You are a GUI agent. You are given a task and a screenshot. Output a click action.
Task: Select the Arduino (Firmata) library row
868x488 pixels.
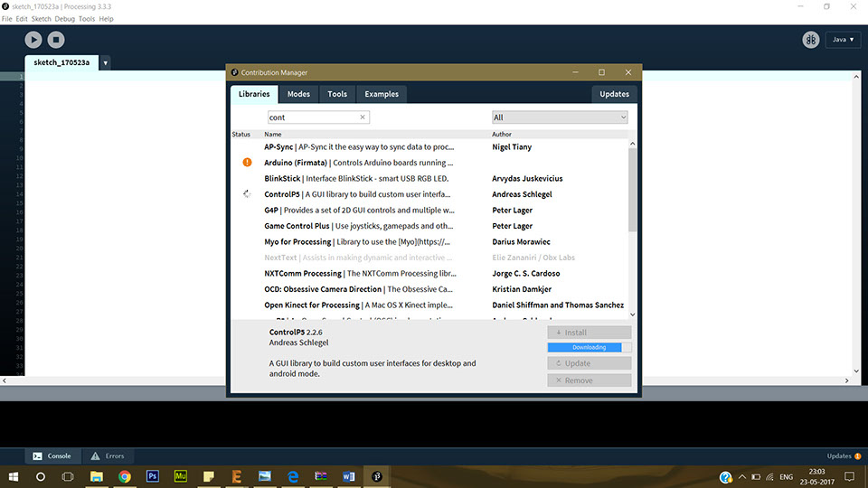pos(429,163)
